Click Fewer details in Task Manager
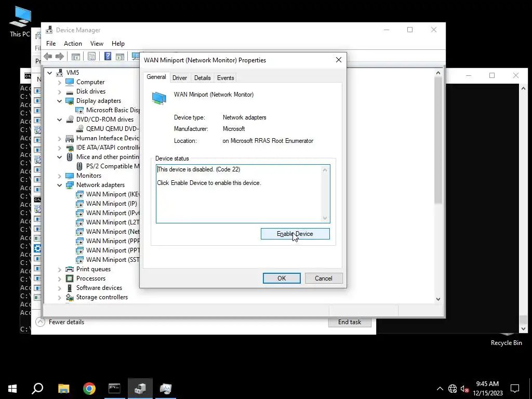Screen dimensions: 532x399 coord(60,322)
